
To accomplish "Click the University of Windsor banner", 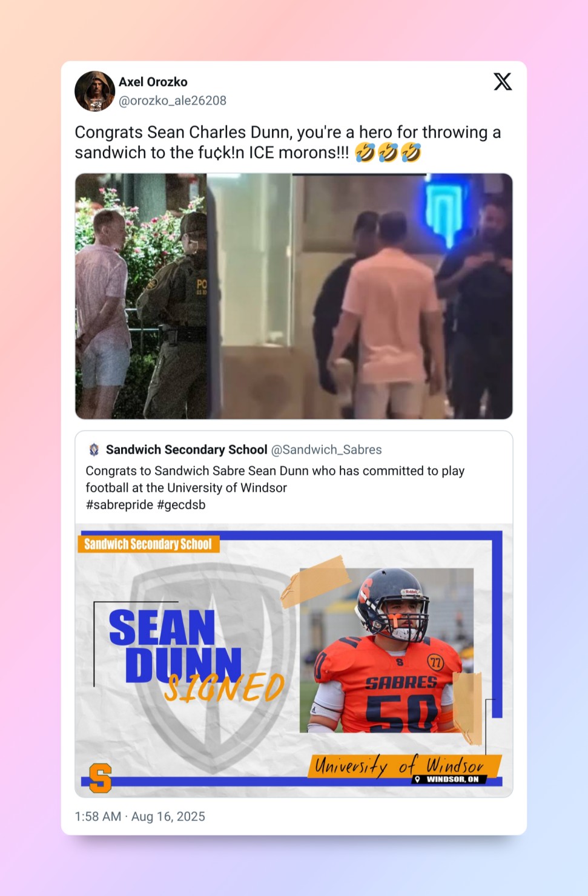I will pos(406,766).
